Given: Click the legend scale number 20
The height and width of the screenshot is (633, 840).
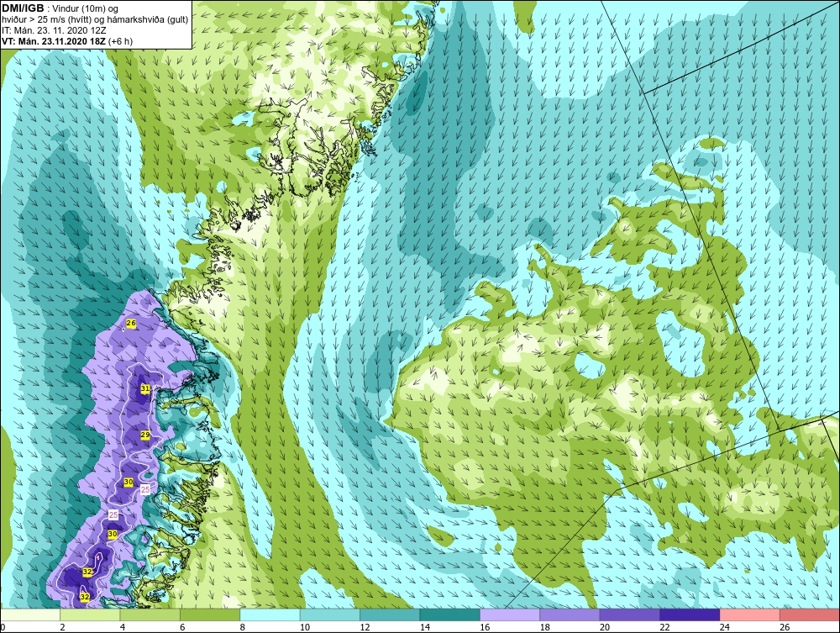Looking at the screenshot, I should click(x=605, y=627).
